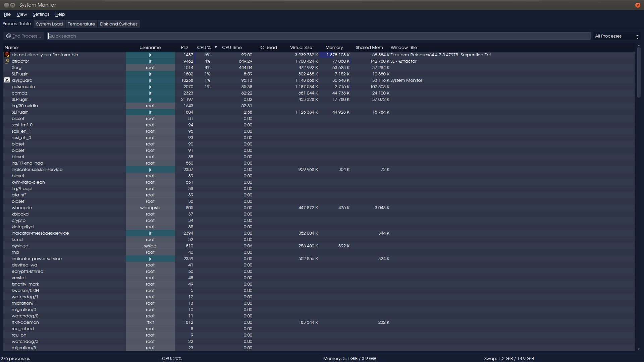This screenshot has height=362, width=644.
Task: Click the qtractor process icon
Action: coord(7,61)
